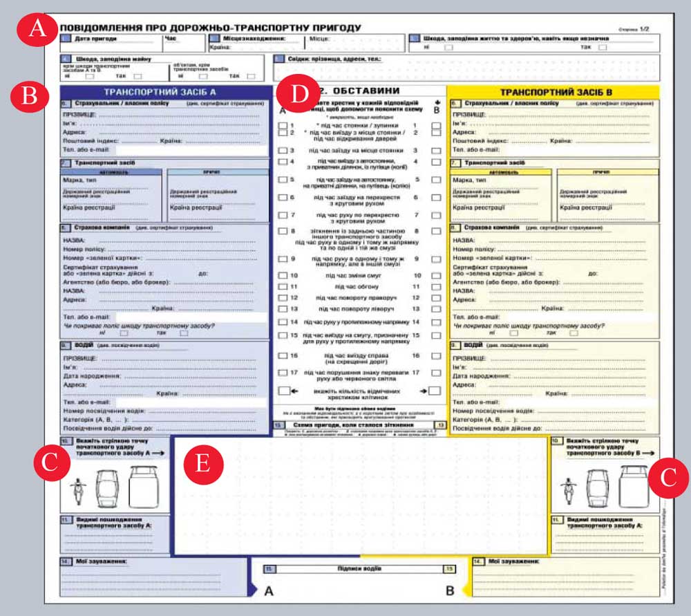Image resolution: width=691 pixels, height=616 pixels.
Task: Tick column B box 4, виїзд з автостоянки
Action: [x=436, y=162]
